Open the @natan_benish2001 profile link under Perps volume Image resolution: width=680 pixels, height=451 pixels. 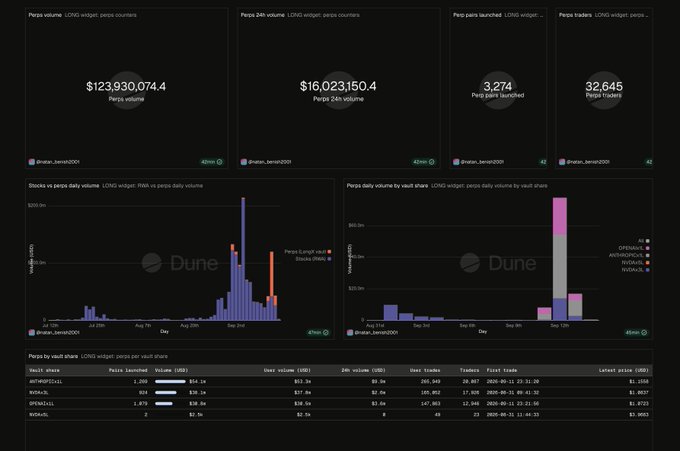tap(58, 162)
